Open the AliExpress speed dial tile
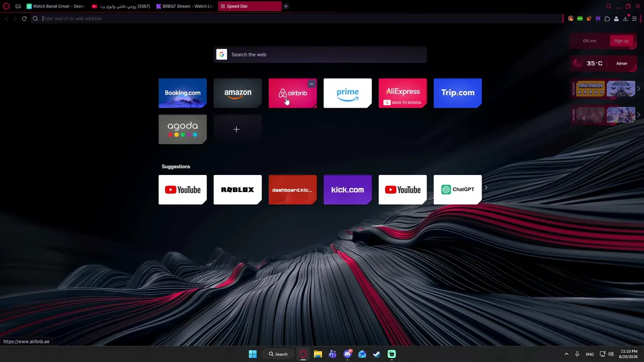Viewport: 644px width, 362px height. pos(403,93)
